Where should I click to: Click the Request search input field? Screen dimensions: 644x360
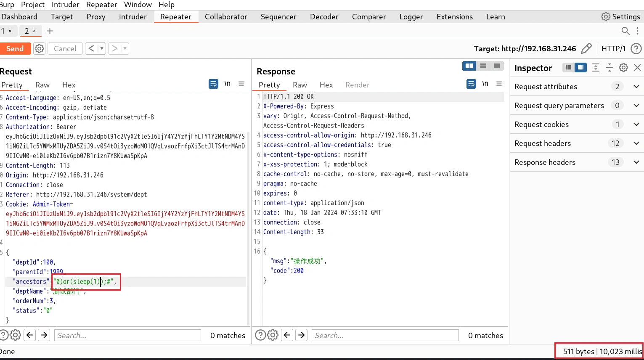(x=127, y=335)
